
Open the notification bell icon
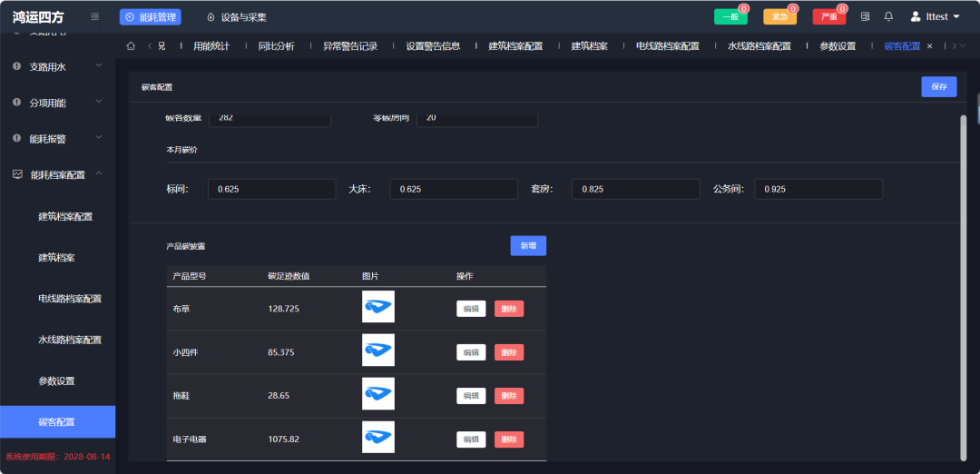pos(888,16)
